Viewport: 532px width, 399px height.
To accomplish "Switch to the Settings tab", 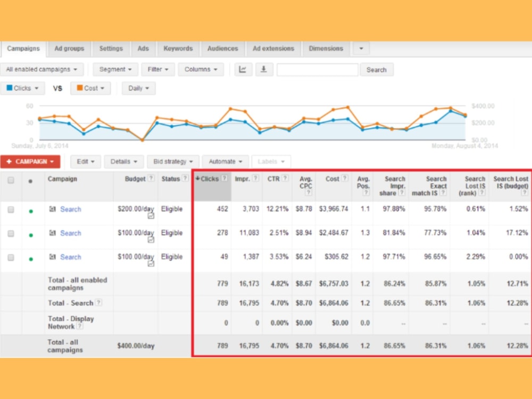I will click(x=111, y=48).
